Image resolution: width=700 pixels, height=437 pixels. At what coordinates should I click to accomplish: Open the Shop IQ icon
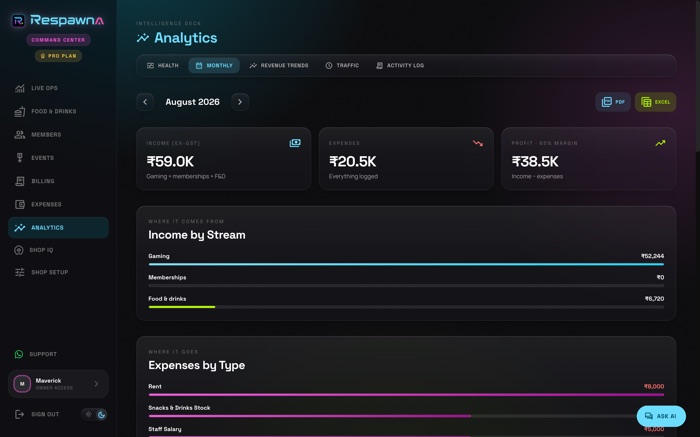[x=19, y=250]
